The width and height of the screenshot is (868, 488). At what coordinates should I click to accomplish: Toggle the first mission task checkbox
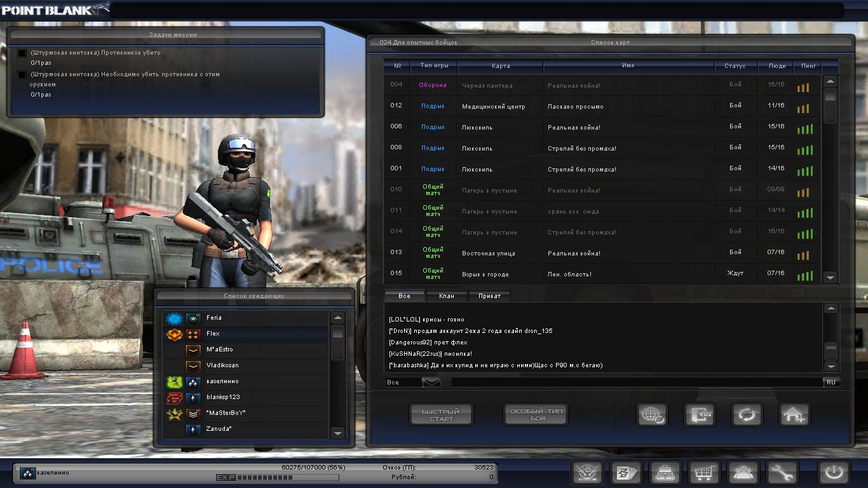(22, 53)
